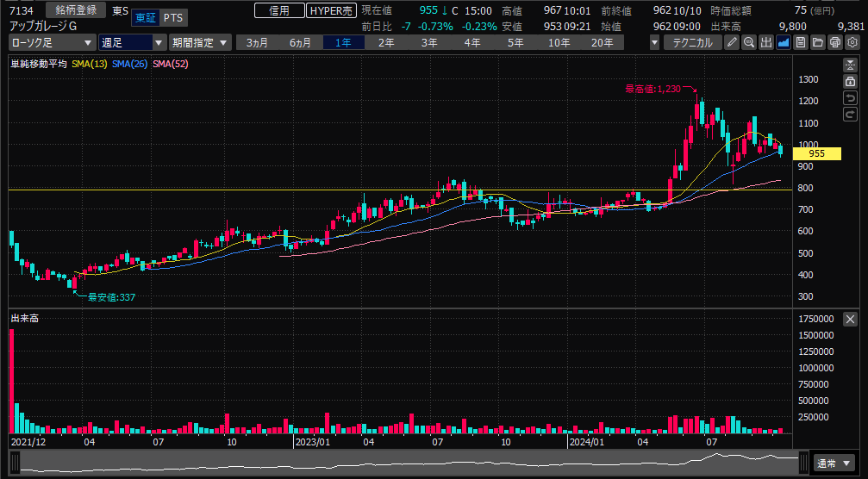Select the 5年 period tab

515,42
